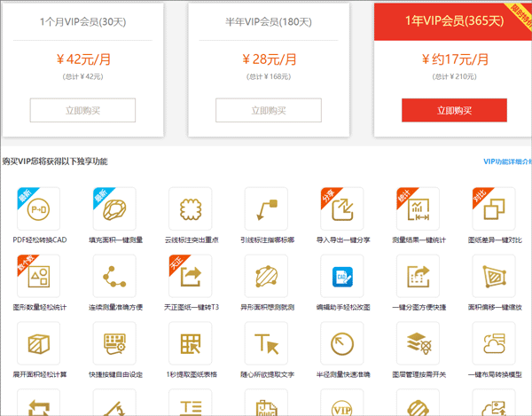
Task: Click the 引线标注指哪标哪 leader icon
Action: coord(266,208)
